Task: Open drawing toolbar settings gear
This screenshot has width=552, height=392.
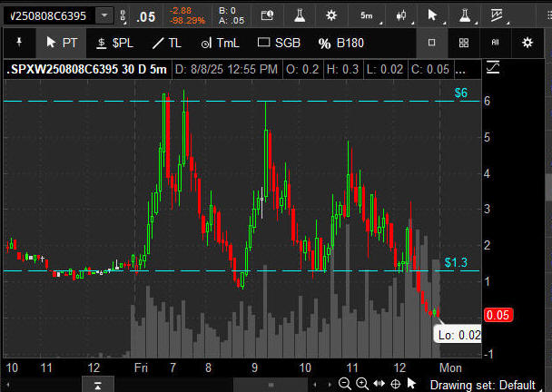Action: click(x=527, y=43)
